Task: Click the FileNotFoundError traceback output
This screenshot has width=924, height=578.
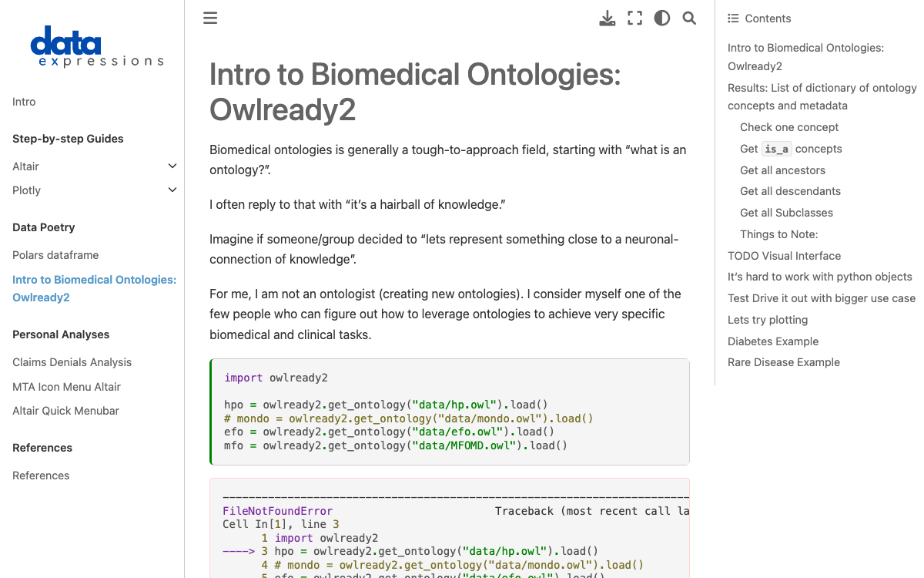Action: coord(450,529)
